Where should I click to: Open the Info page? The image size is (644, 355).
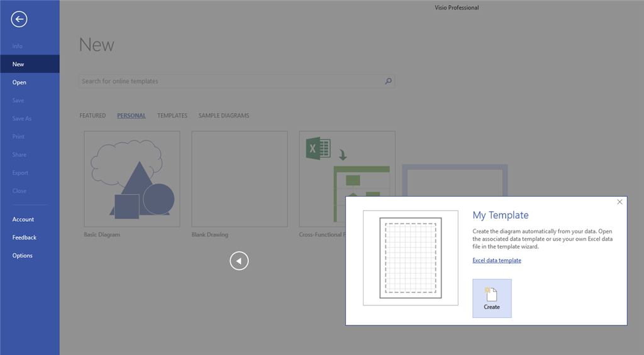(x=17, y=46)
